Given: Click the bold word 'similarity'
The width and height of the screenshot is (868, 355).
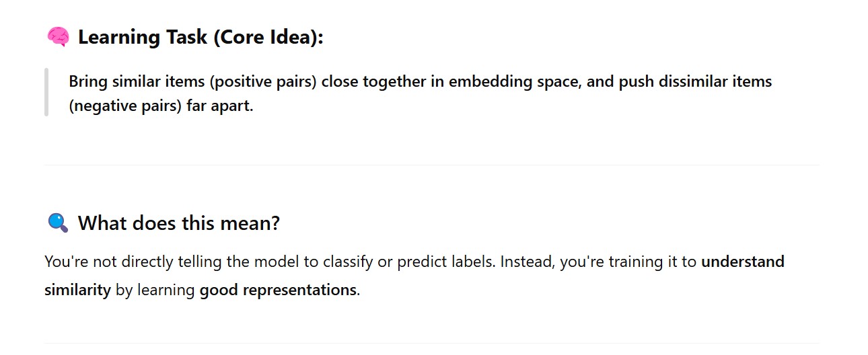Looking at the screenshot, I should click(x=77, y=291).
